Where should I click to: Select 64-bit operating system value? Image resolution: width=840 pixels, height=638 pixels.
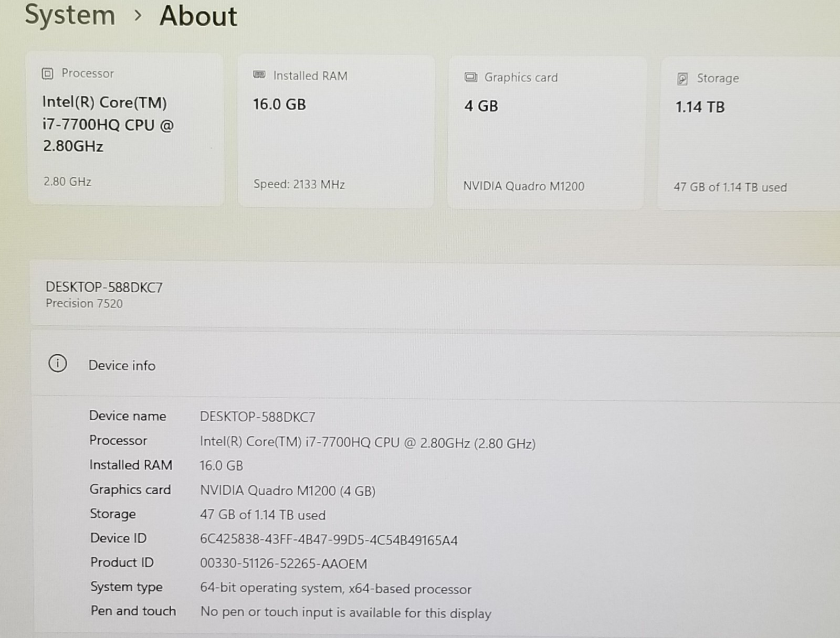[x=335, y=589]
